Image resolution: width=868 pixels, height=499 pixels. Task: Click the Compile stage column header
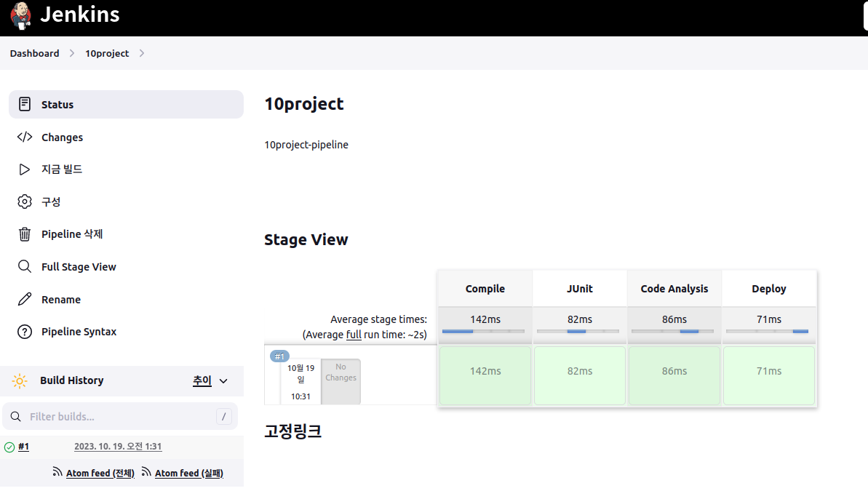tap(485, 289)
